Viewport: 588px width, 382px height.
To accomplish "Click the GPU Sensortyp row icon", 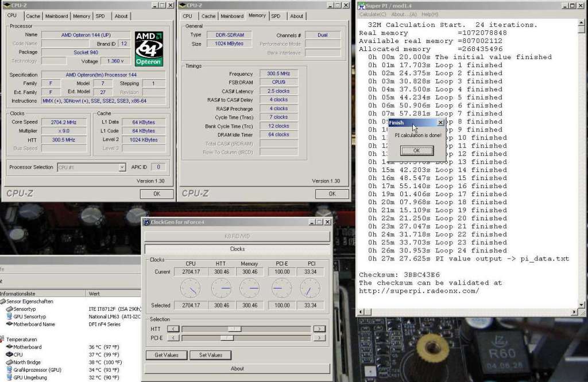I will tap(9, 317).
